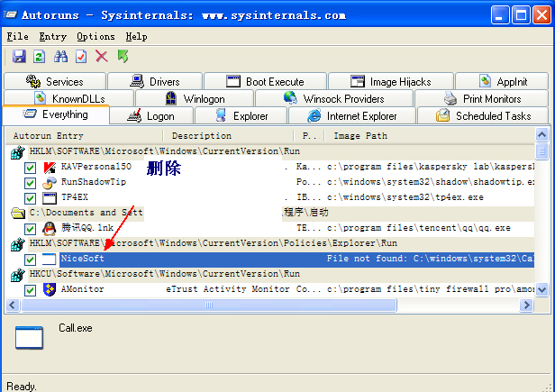Viewport: 555px width, 392px height.
Task: Uncheck the 腾讯QQ.lnk checkbox
Action: (31, 229)
